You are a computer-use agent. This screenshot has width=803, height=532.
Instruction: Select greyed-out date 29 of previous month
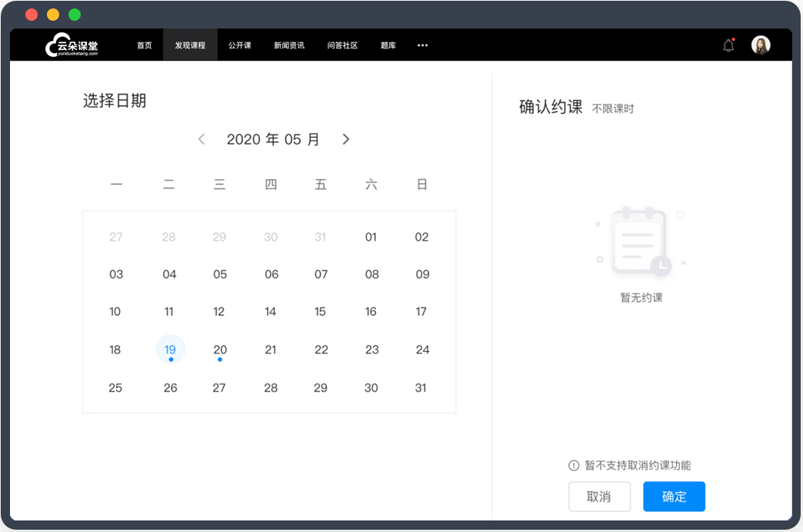pos(219,237)
